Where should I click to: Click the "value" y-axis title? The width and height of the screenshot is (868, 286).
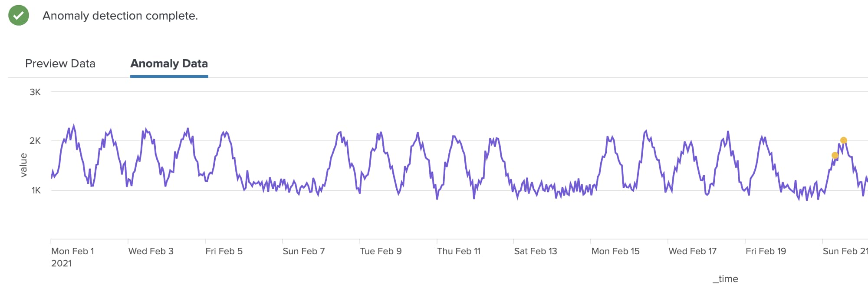(23, 165)
